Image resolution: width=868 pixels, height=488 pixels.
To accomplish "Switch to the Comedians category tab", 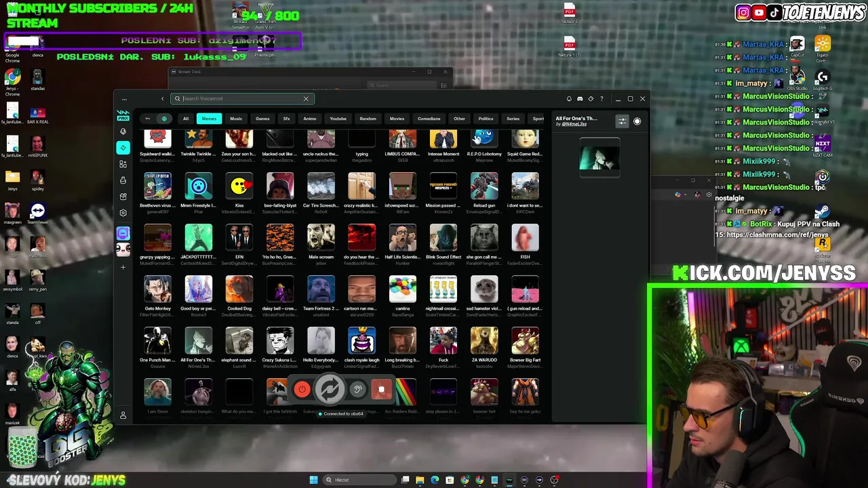I will pyautogui.click(x=429, y=119).
